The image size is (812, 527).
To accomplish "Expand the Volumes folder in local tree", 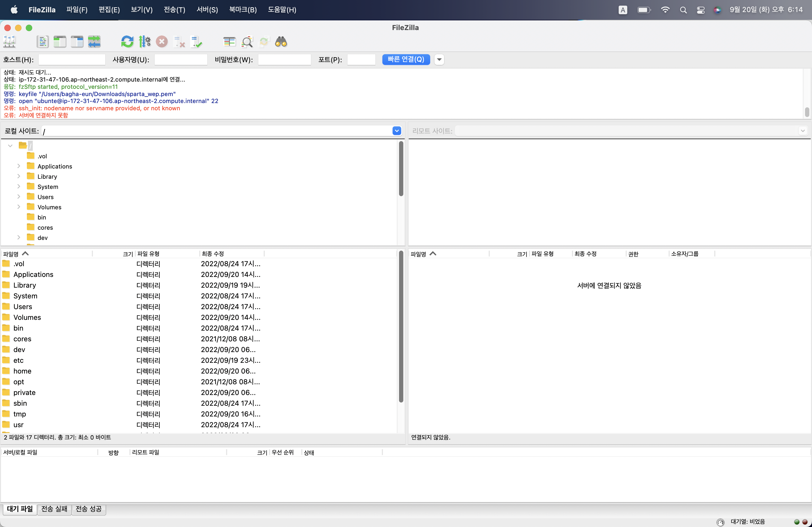I will (x=19, y=207).
